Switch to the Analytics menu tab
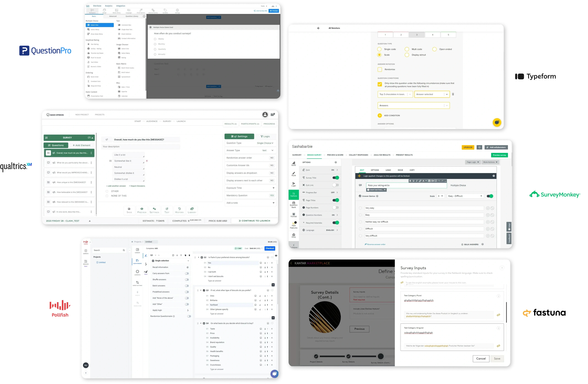The image size is (588, 384). [x=109, y=6]
